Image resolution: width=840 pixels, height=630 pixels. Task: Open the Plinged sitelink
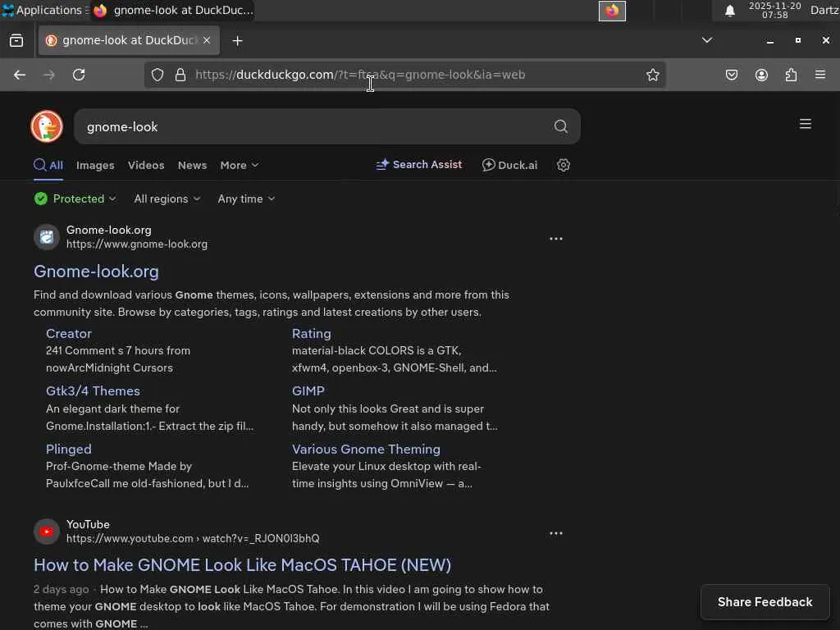tap(69, 449)
